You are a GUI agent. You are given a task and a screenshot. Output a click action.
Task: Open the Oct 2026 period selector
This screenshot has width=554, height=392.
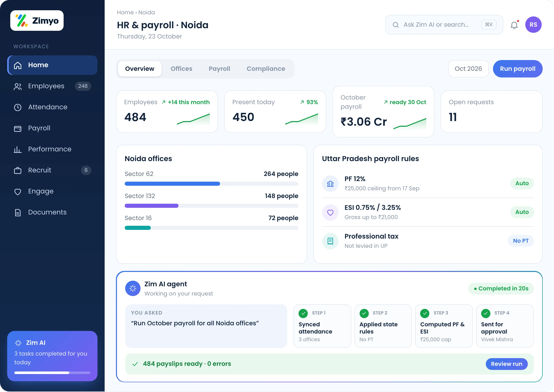click(x=468, y=69)
